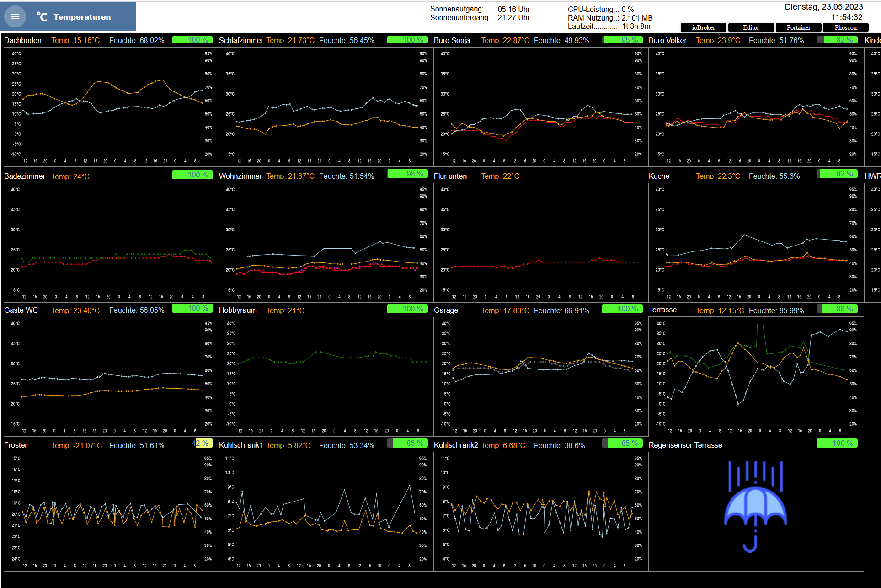Click Küche battery bar at 92 %
This screenshot has width=881, height=588.
(837, 174)
